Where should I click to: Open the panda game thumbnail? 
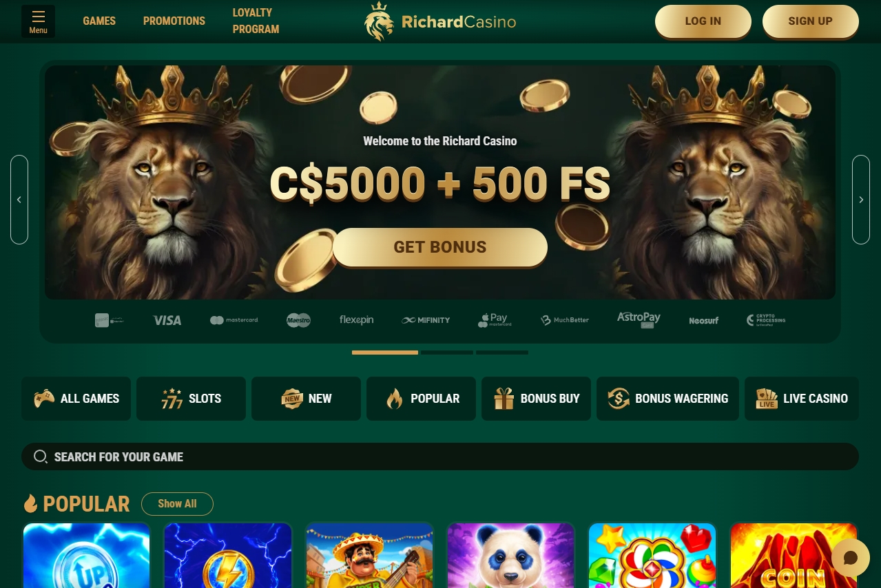(510, 556)
